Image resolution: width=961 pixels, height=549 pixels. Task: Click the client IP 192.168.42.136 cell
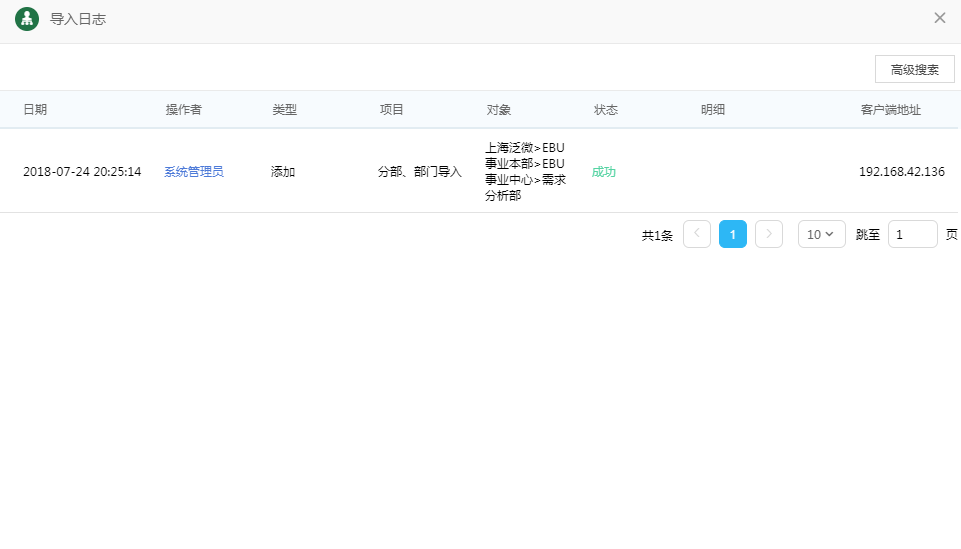(x=901, y=172)
